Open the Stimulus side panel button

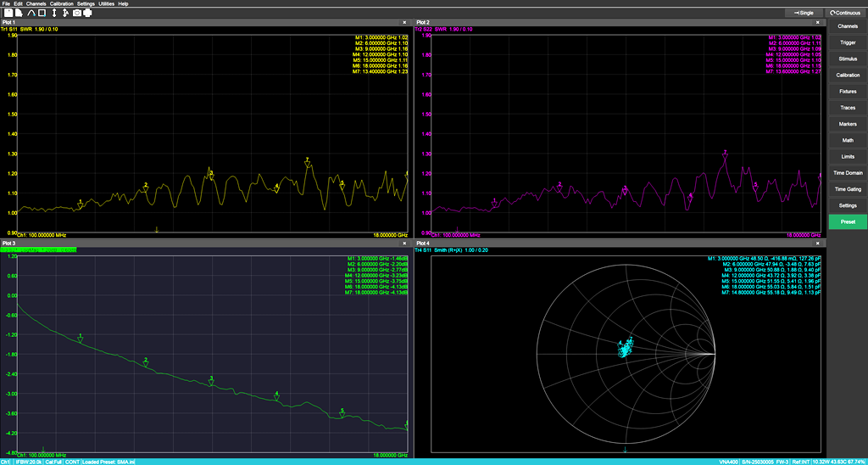click(x=848, y=59)
